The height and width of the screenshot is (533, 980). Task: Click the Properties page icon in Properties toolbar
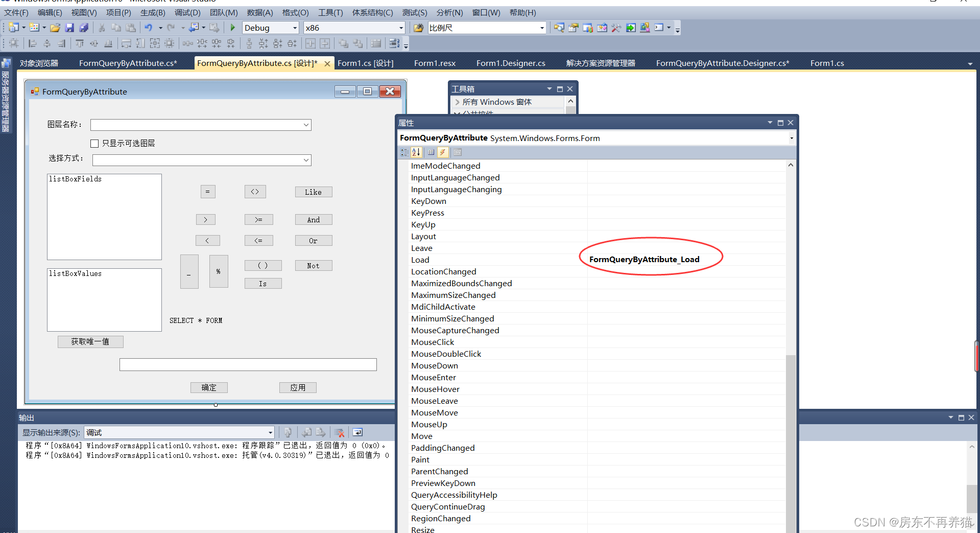[x=458, y=152]
